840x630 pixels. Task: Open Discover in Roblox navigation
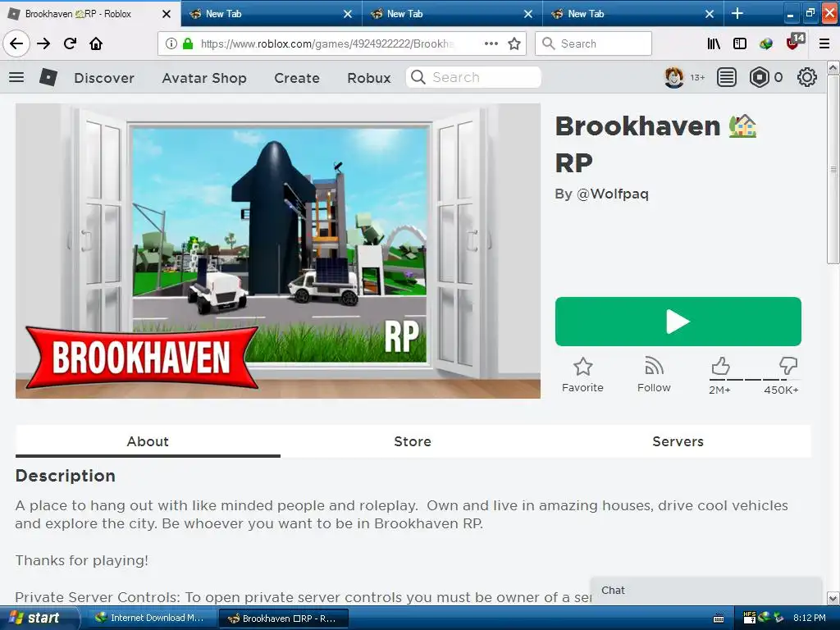click(x=104, y=78)
